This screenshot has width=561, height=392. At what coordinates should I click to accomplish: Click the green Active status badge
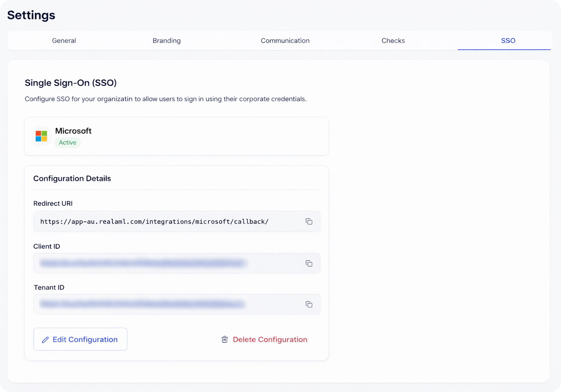coord(67,143)
